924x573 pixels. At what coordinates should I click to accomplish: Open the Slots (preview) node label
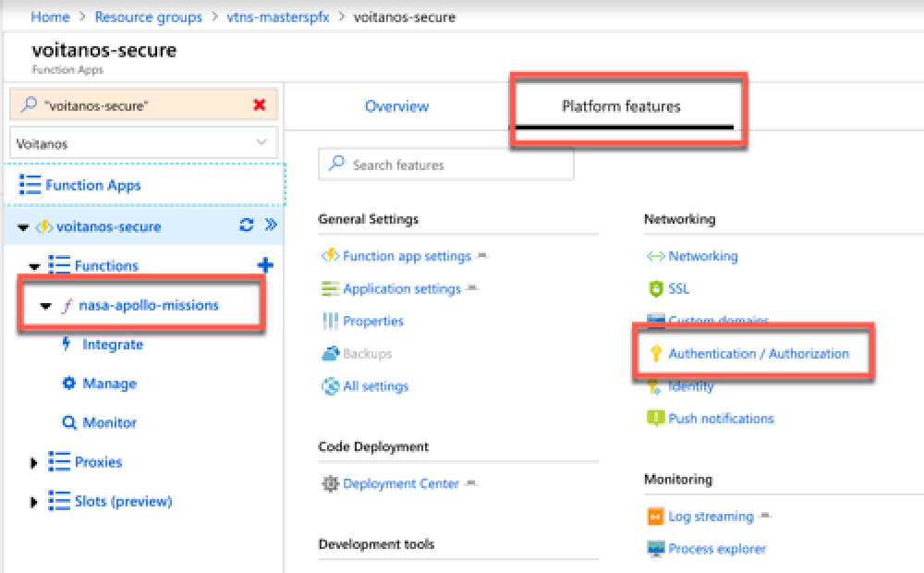pyautogui.click(x=123, y=501)
